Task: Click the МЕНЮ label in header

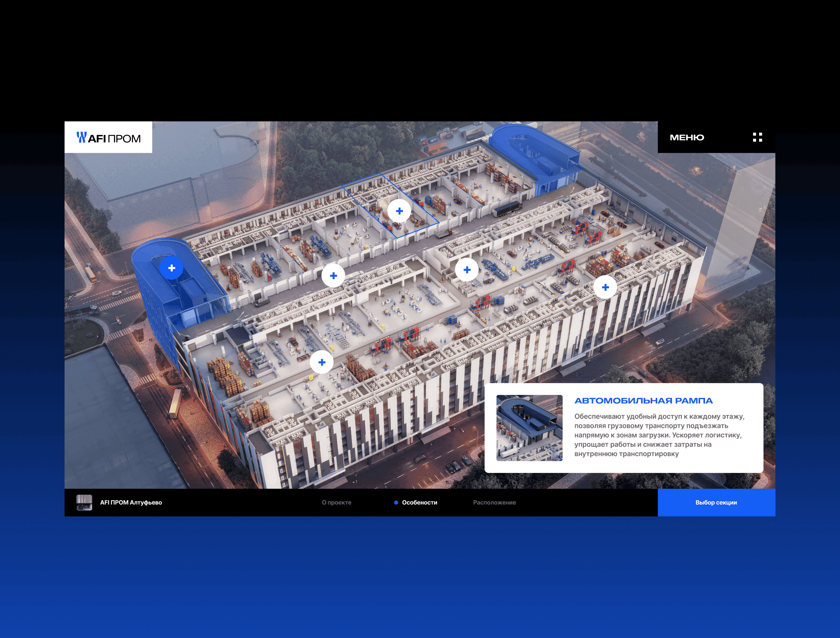Action: pos(687,138)
